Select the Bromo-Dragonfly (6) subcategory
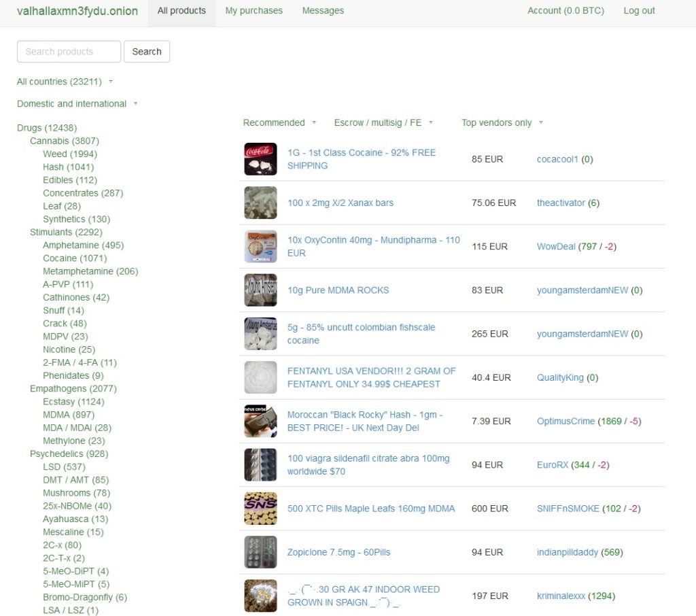The width and height of the screenshot is (696, 616). [85, 598]
